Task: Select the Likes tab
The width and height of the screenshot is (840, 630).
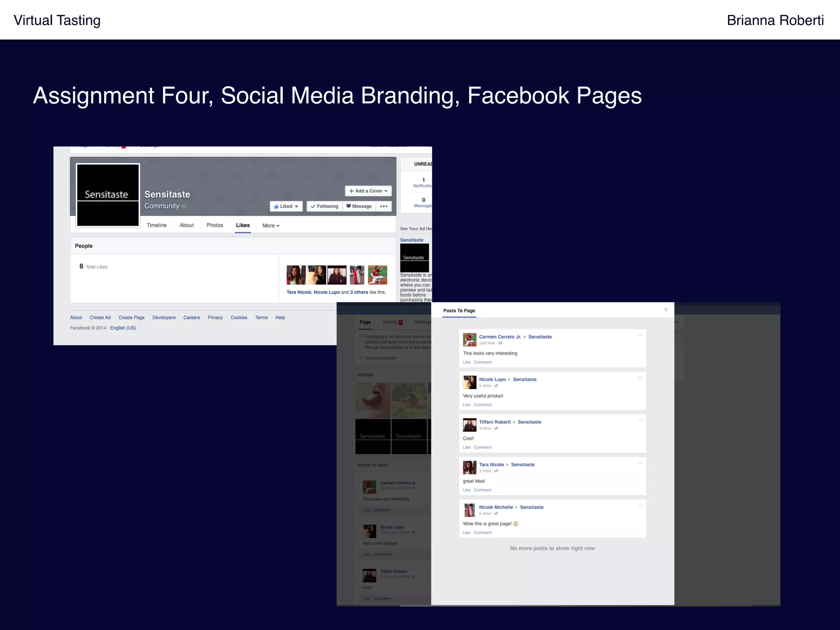Action: pyautogui.click(x=243, y=225)
